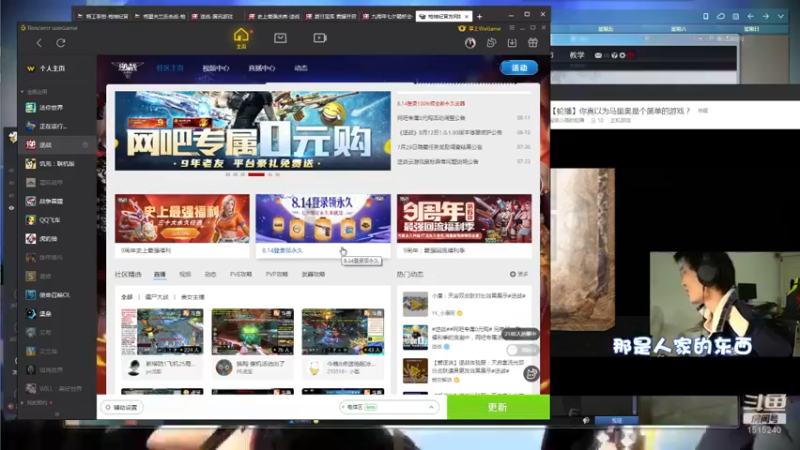Select the 武器攻略 content tab
Viewport: 800px width, 450px height.
pos(313,274)
